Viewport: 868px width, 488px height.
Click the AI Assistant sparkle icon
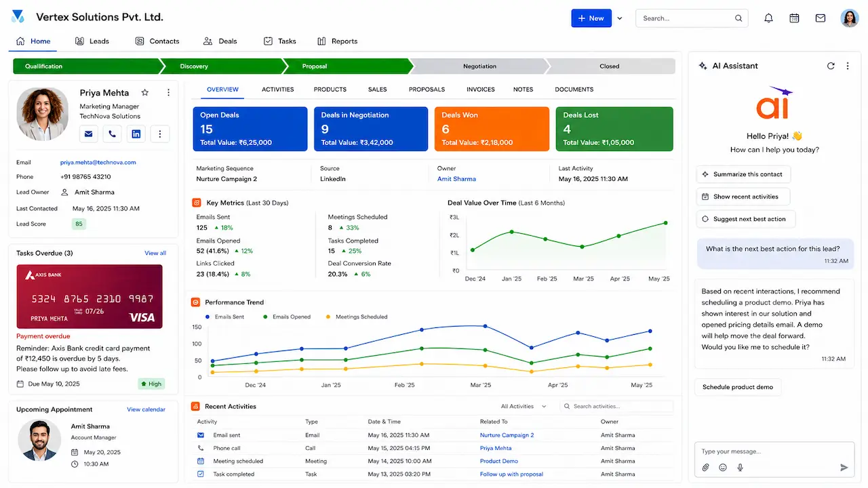703,66
